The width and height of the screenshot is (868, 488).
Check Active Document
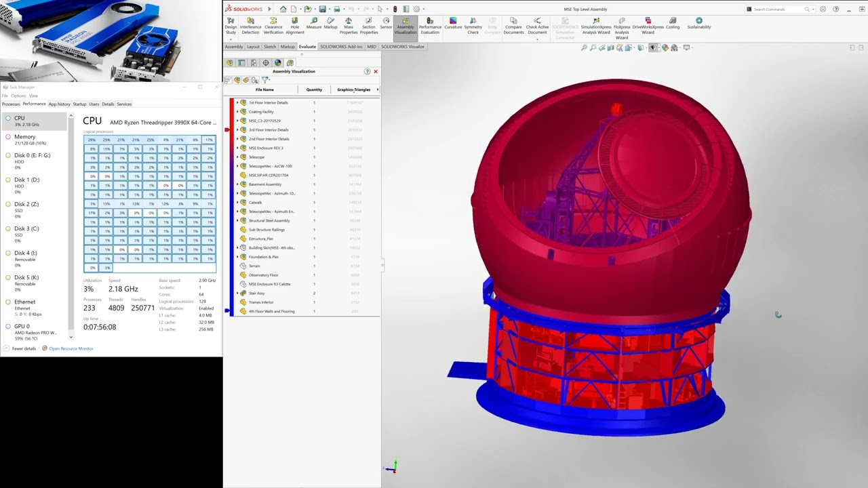(537, 26)
